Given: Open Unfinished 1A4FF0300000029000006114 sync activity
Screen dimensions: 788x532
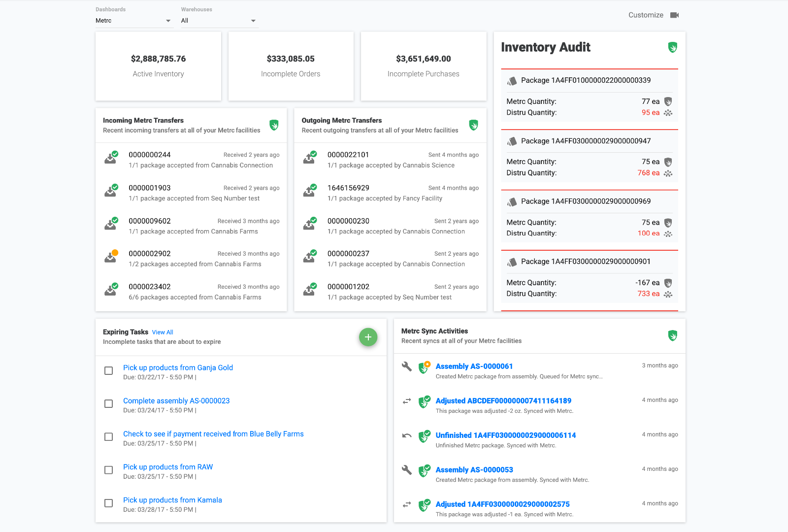Looking at the screenshot, I should coord(506,435).
